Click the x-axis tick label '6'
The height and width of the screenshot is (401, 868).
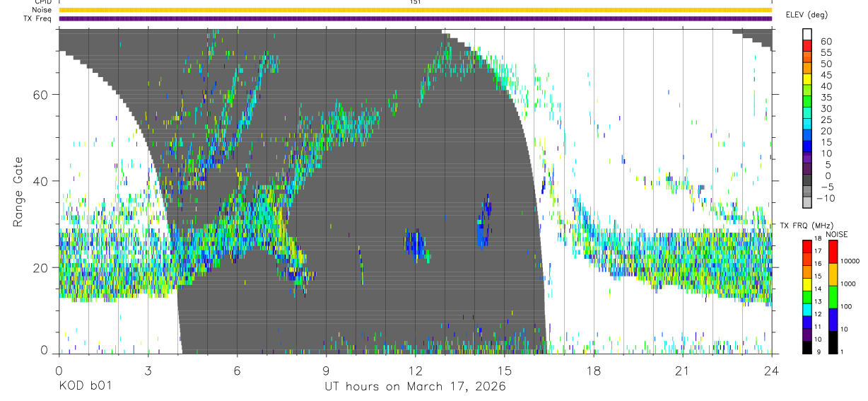click(237, 371)
